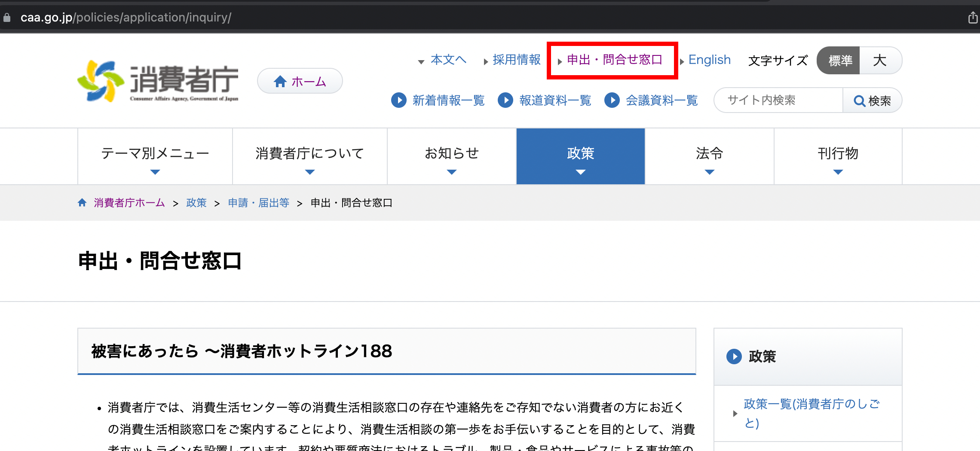980x451 pixels.
Task: Click the 政策 arrow icon in the sidebar
Action: (x=734, y=357)
